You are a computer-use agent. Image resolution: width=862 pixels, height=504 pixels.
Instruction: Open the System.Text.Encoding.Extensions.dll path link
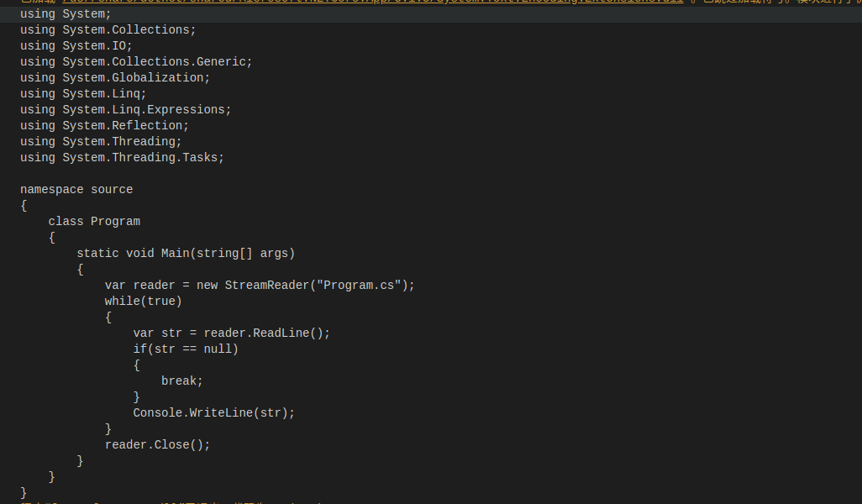[x=373, y=2]
